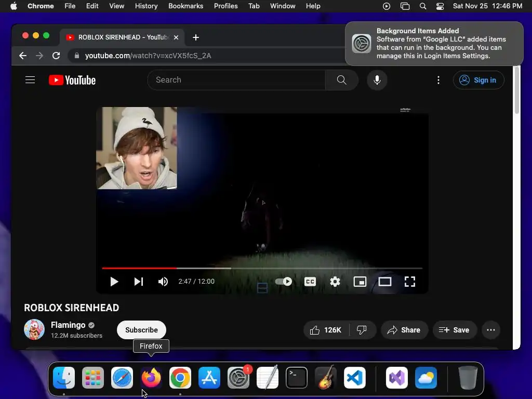The image size is (532, 399).
Task: Open Visual Studio Code from Dock
Action: coord(355,378)
